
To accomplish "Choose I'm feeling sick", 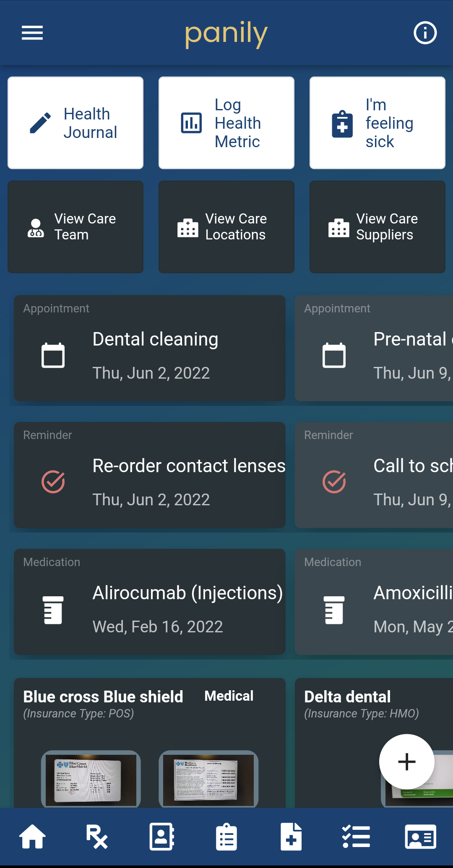I will [x=377, y=123].
